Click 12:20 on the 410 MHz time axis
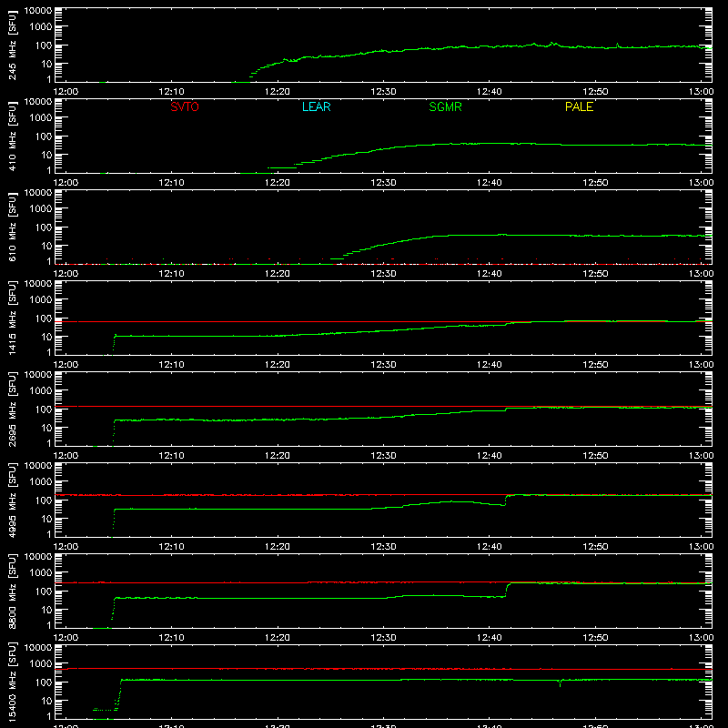 coord(278,183)
